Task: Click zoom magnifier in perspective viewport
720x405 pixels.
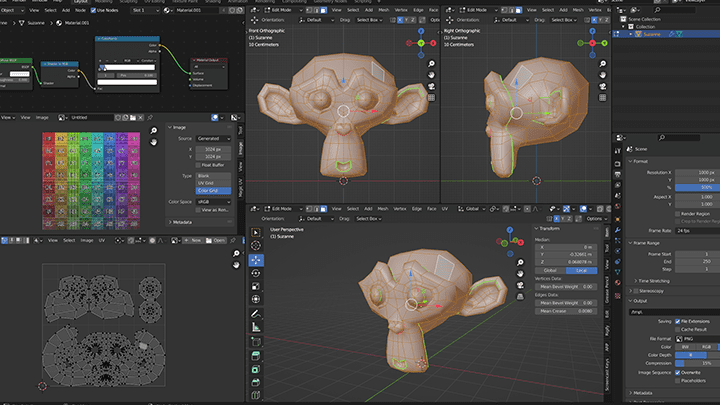Action: 520,262
